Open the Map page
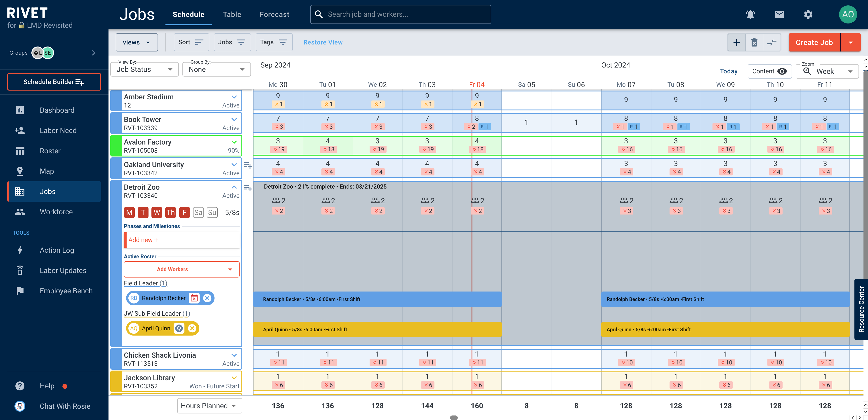Image resolution: width=868 pixels, height=420 pixels. 54,171
